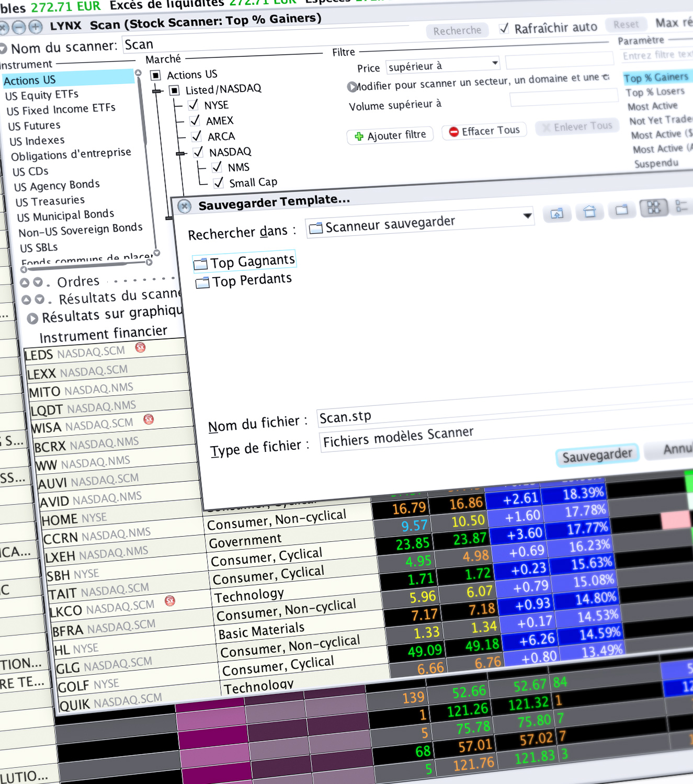Uncheck the NYSE market checkbox
The width and height of the screenshot is (693, 784).
coord(193,105)
